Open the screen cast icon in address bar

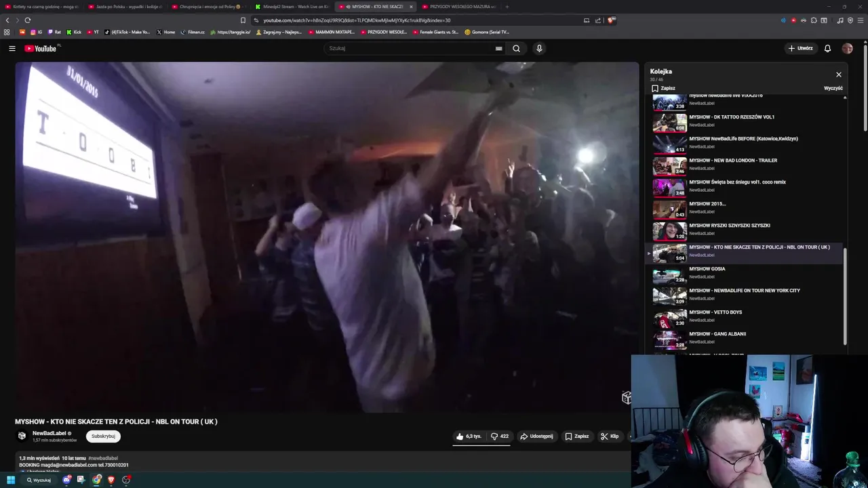587,20
